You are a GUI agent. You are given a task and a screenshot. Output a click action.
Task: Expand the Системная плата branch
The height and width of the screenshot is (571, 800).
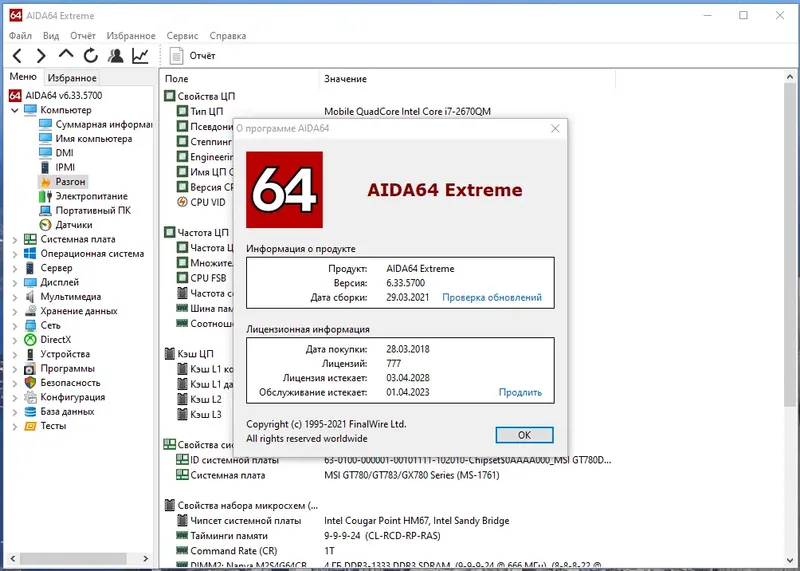[x=14, y=239]
